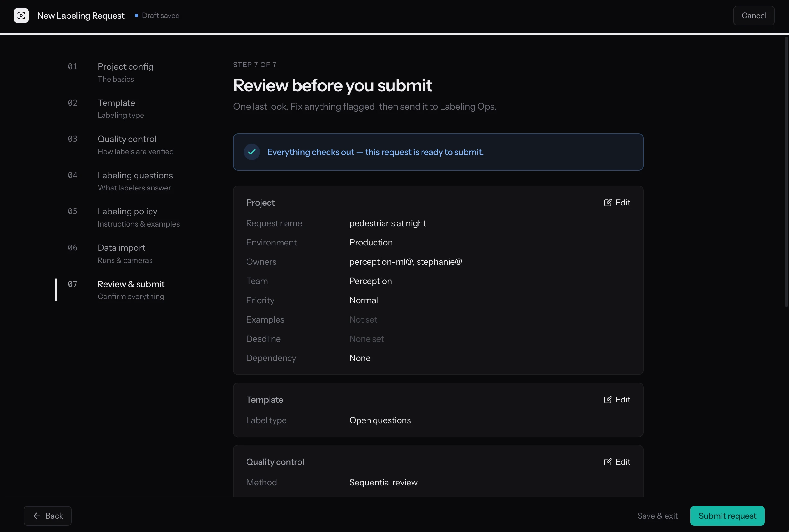
Task: Click the 'One last look' instruction sentence
Action: (364, 107)
